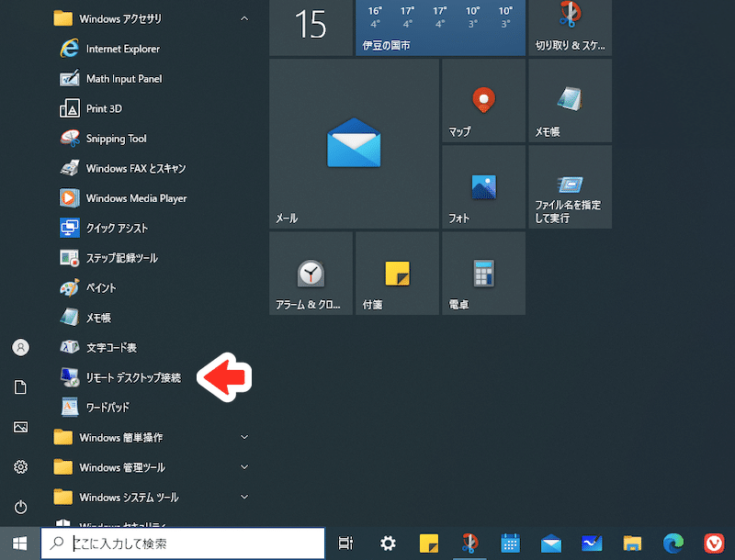Launch ステップ記録ツール
The height and width of the screenshot is (560, 735).
150,258
